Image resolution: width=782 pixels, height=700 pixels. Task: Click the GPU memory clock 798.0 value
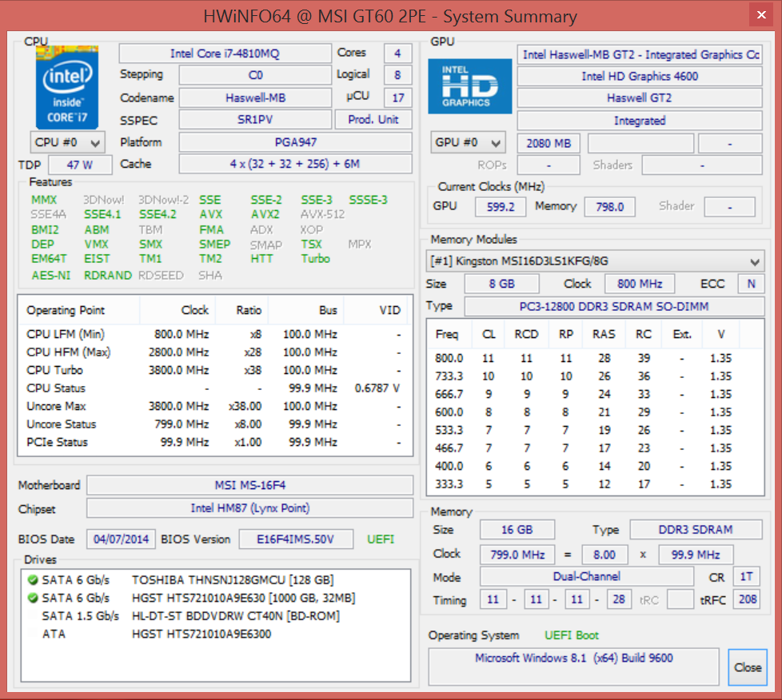609,206
